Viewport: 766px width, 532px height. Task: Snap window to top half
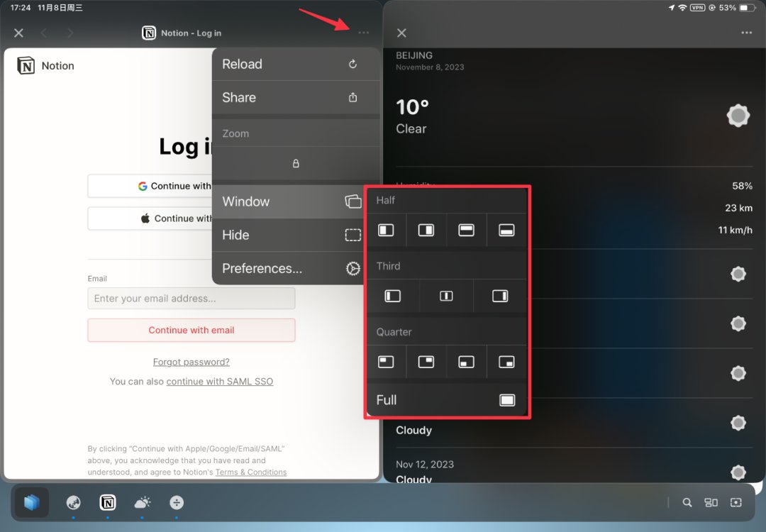point(466,230)
